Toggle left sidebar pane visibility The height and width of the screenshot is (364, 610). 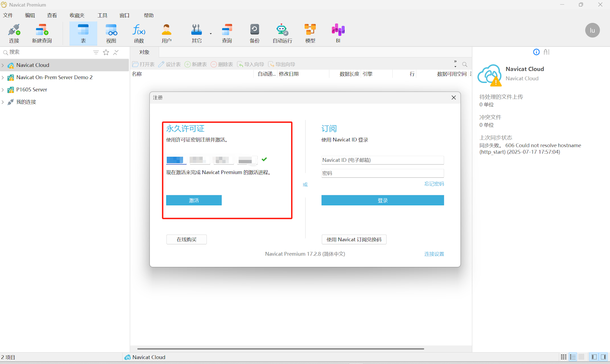tap(594, 357)
